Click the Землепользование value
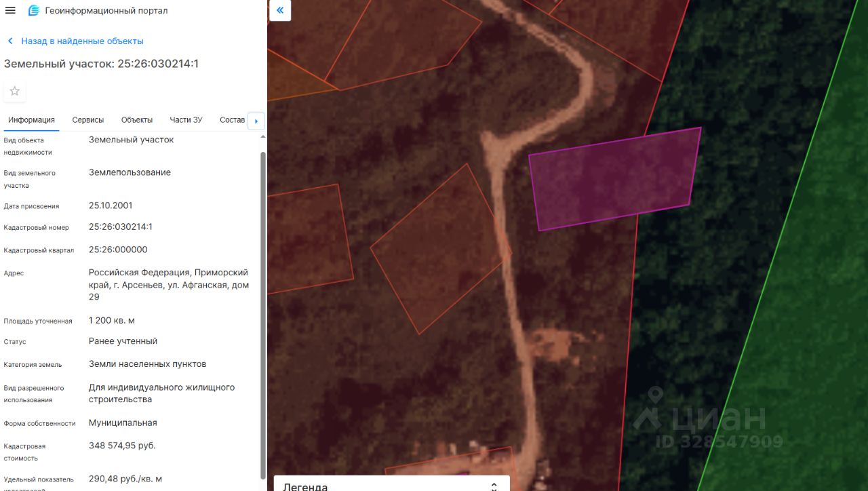 tap(130, 172)
